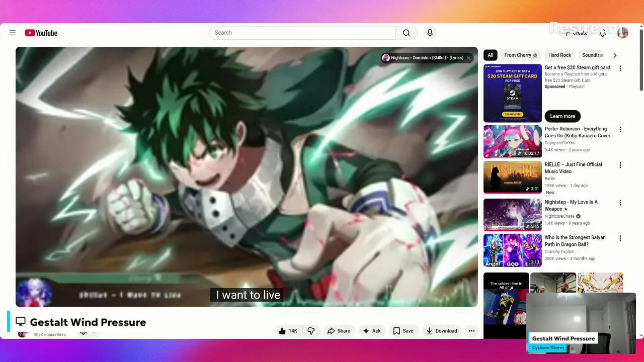Start voice search with the microphone icon
The width and height of the screenshot is (644, 362).
coord(430,33)
